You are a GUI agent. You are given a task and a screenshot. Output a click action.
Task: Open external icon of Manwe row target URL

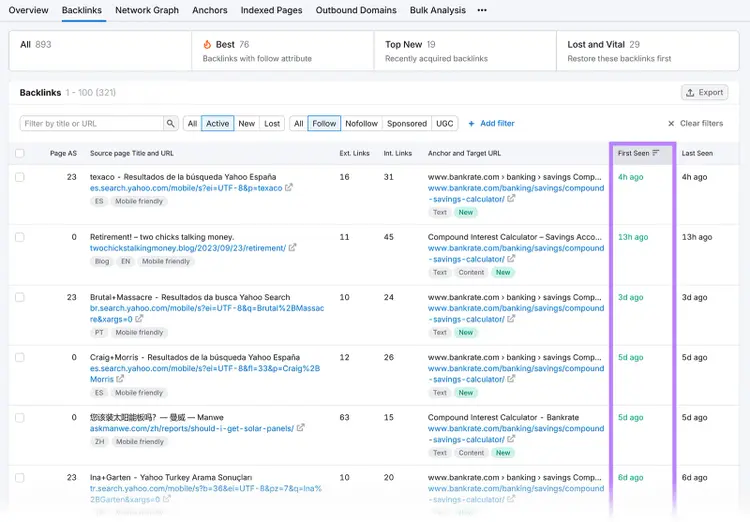click(x=511, y=439)
